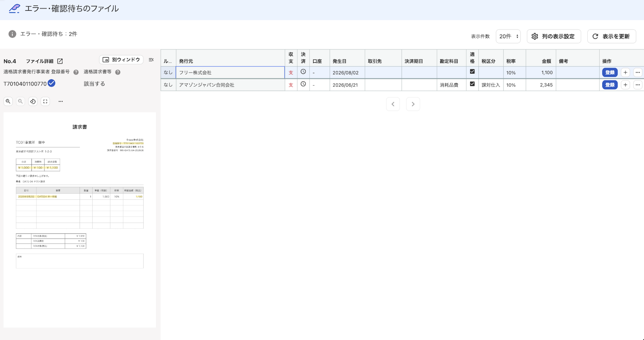The width and height of the screenshot is (644, 340).
Task: Show help for 登録番号 question mark
Action: click(76, 72)
